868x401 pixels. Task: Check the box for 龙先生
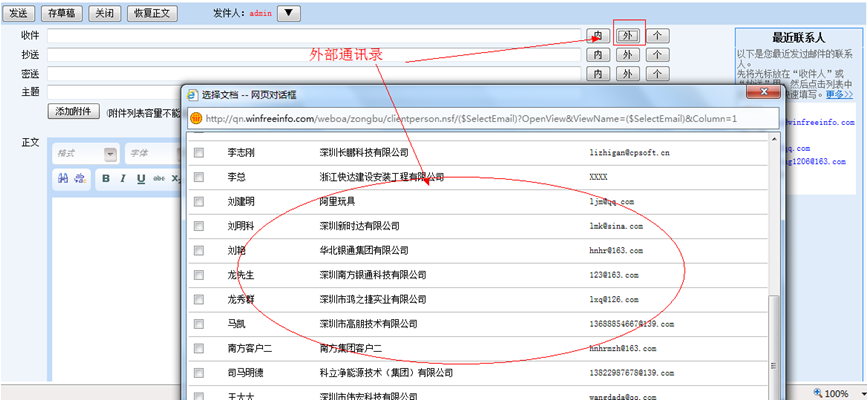coord(198,275)
